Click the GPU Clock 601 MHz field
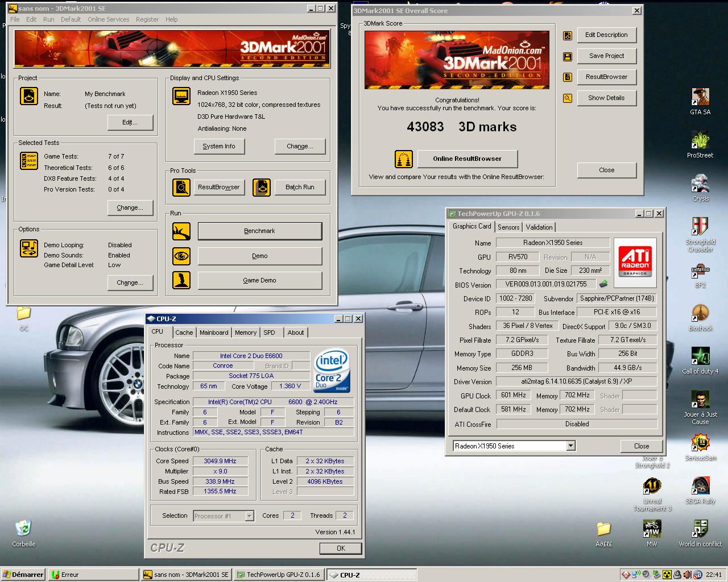This screenshot has height=582, width=728. click(x=513, y=395)
